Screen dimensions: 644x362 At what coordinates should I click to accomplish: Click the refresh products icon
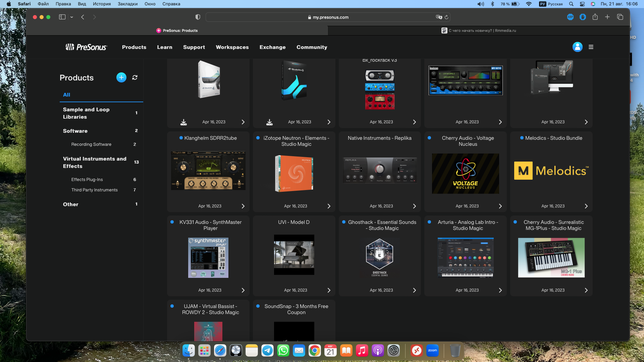pyautogui.click(x=135, y=77)
